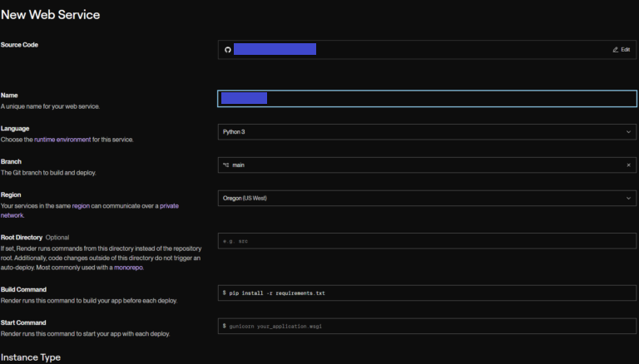The height and width of the screenshot is (364, 639).
Task: Click the GitHub icon in Source Code
Action: pos(227,50)
